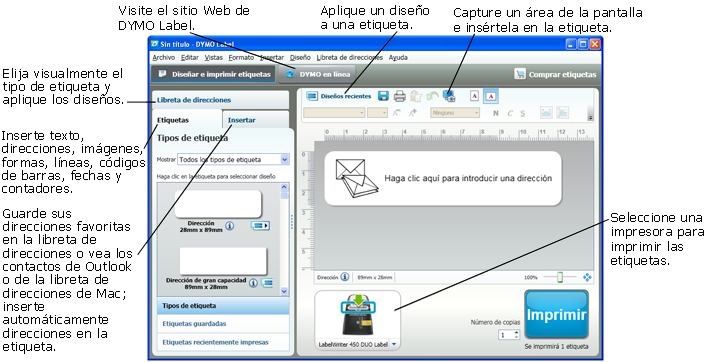This screenshot has height=362, width=709.
Task: Click info icon next to Dirección 28mm x 89mm
Action: pyautogui.click(x=230, y=225)
